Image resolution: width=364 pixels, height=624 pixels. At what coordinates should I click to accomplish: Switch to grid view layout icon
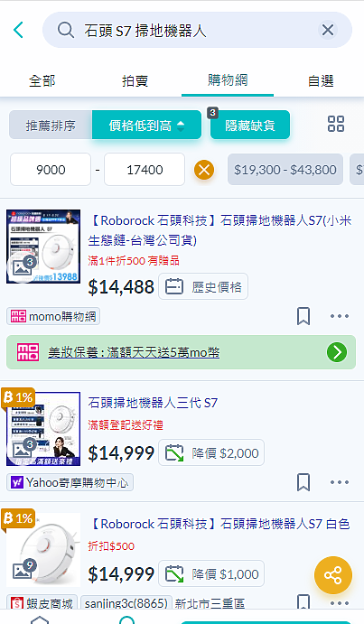336,124
